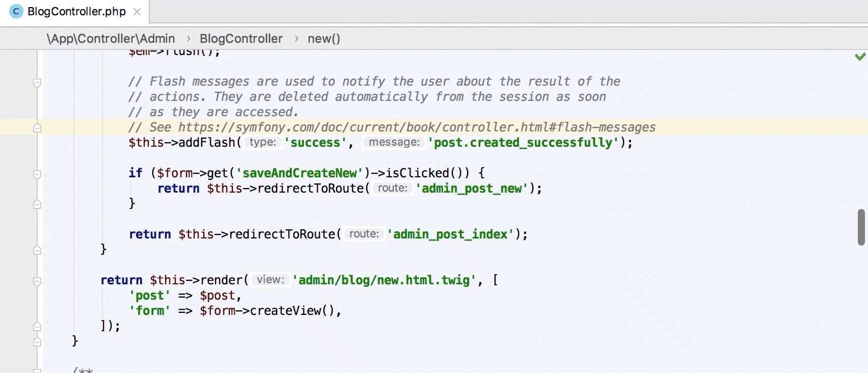Click fold end marker below admin_post_index return
The image size is (868, 373).
pos(37,250)
